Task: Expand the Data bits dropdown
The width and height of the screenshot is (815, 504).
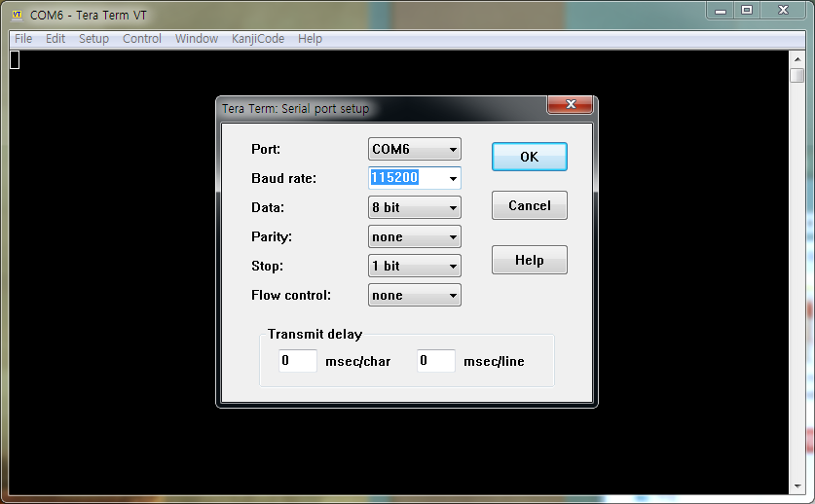Action: click(414, 207)
